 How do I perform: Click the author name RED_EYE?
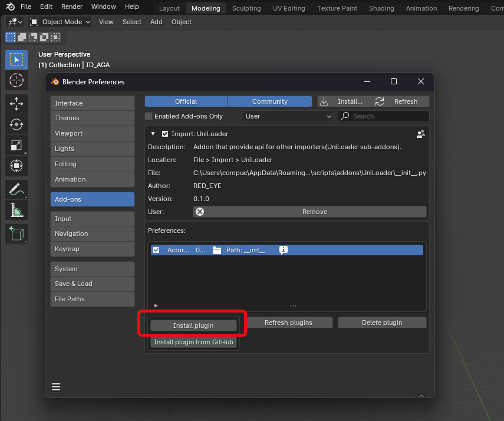(207, 186)
